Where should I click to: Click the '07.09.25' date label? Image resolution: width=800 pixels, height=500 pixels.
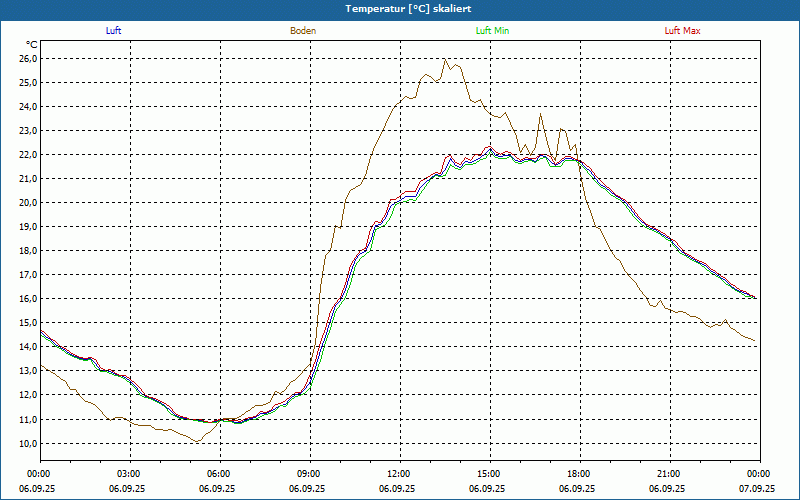point(757,488)
